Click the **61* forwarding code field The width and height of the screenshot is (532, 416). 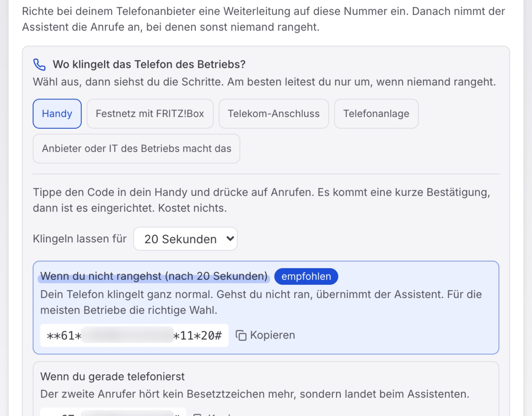(x=134, y=335)
